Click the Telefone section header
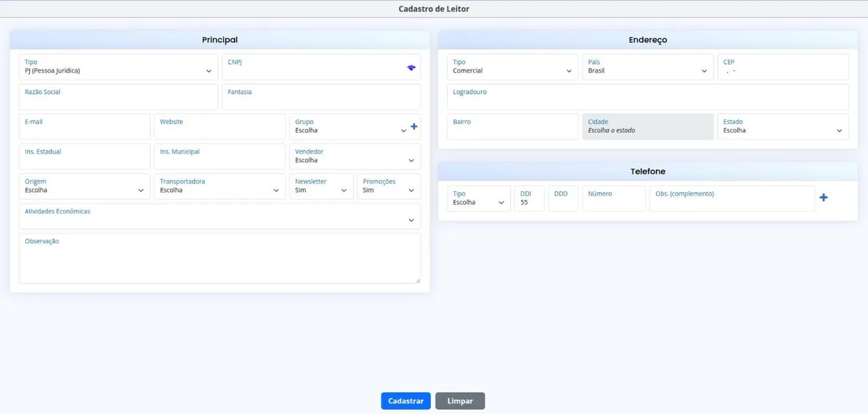The width and height of the screenshot is (868, 414). point(648,171)
